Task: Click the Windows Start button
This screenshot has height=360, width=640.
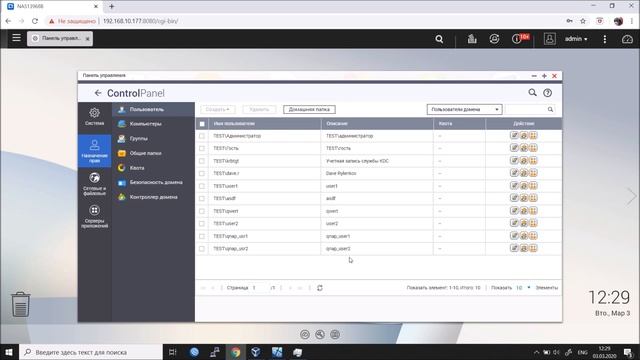Action: click(9, 352)
